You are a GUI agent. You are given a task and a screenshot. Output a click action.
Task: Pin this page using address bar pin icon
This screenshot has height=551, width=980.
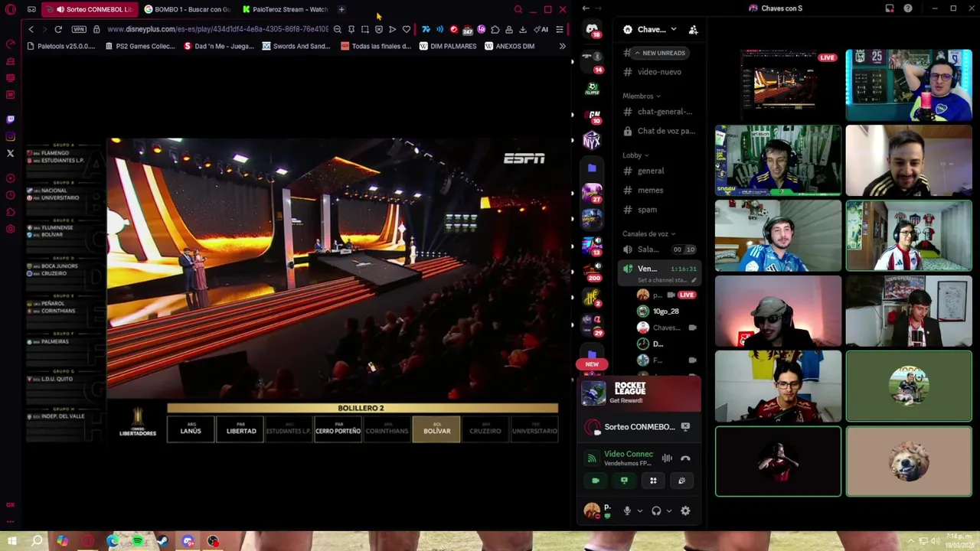pos(351,29)
